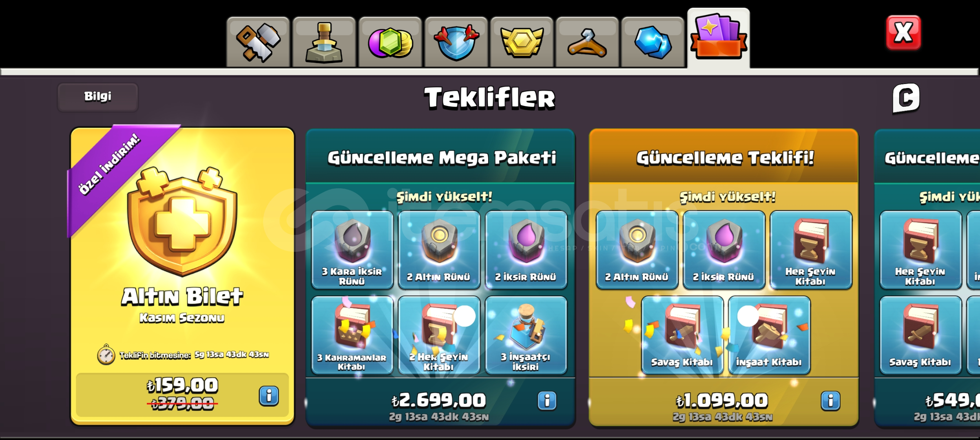The image size is (980, 440).
Task: Open the clothes hanger skins tab
Action: click(587, 42)
